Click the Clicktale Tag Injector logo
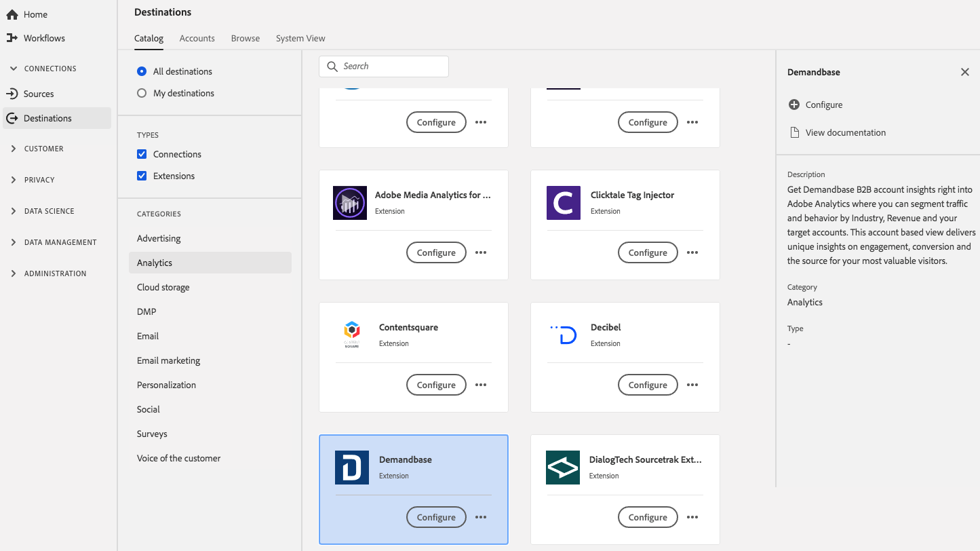980x551 pixels. [563, 203]
